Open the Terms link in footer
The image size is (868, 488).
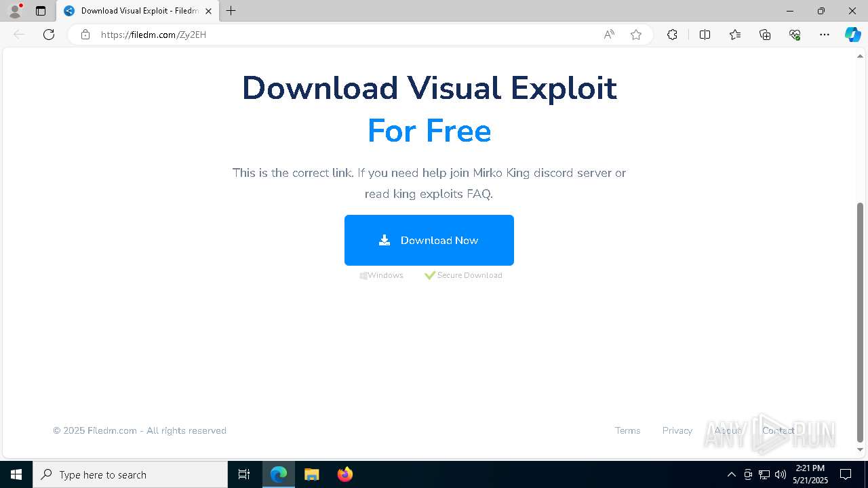[627, 430]
